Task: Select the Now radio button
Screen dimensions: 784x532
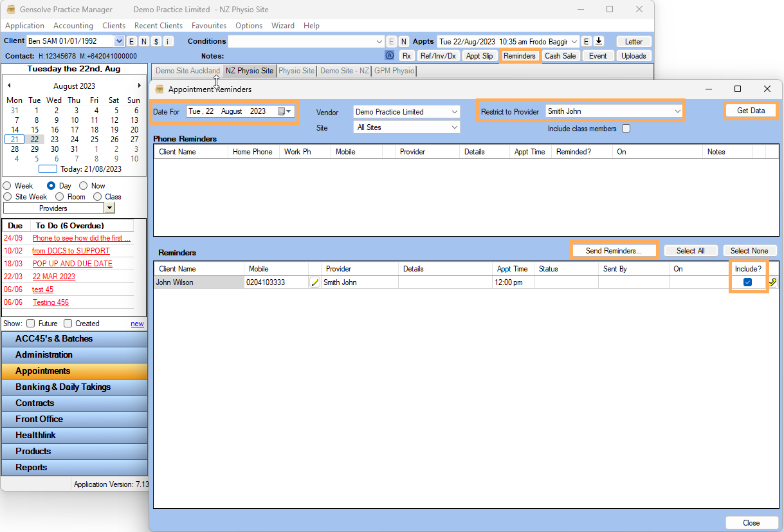Action: pos(84,186)
